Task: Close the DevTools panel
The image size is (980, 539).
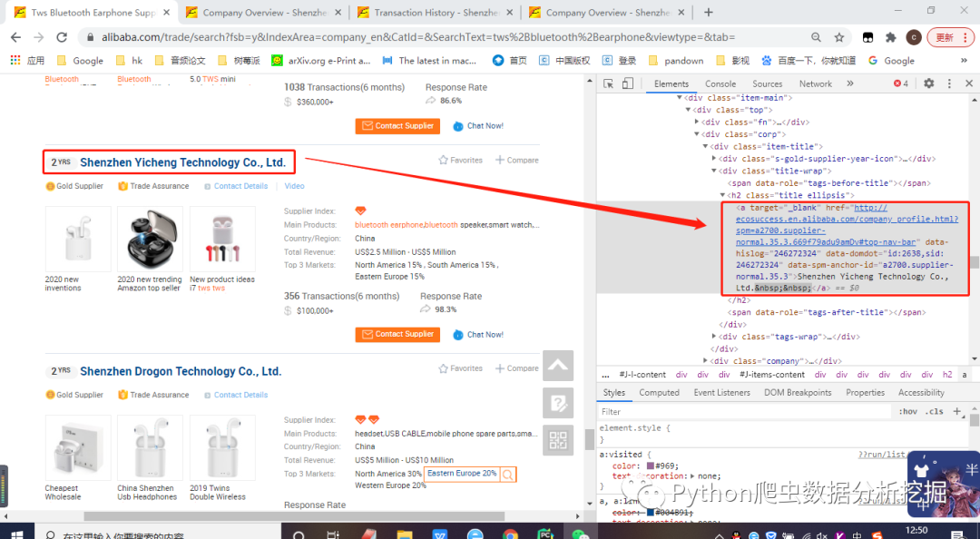Action: [969, 83]
